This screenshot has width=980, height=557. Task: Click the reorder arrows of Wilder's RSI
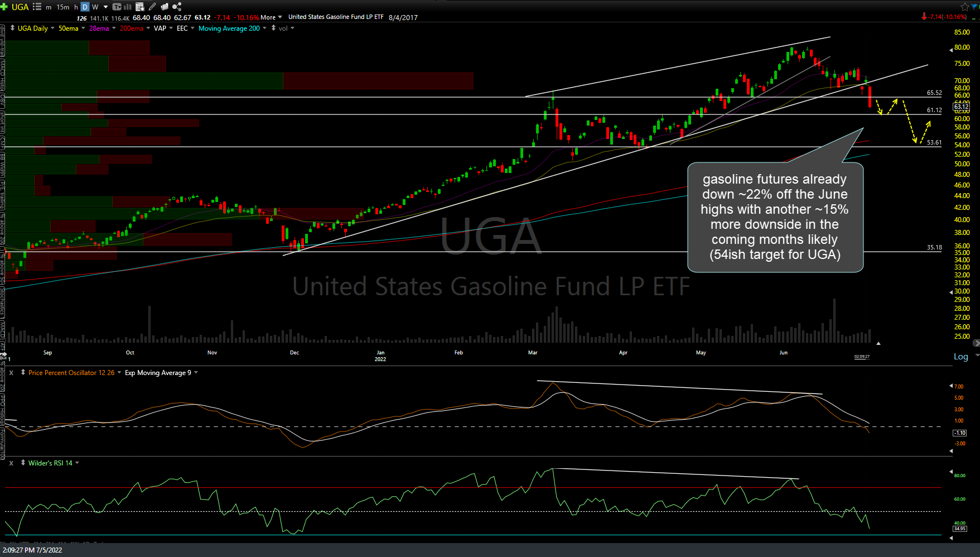(23, 463)
